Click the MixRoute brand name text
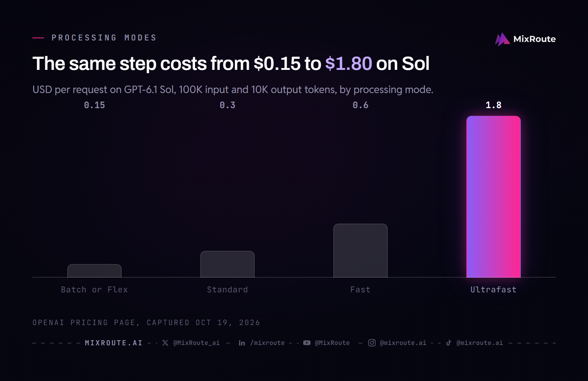 pyautogui.click(x=534, y=39)
